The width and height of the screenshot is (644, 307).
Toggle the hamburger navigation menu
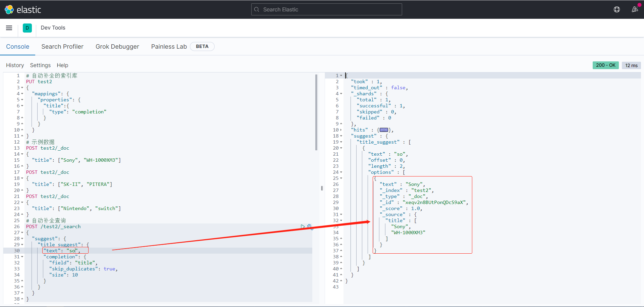[9, 28]
